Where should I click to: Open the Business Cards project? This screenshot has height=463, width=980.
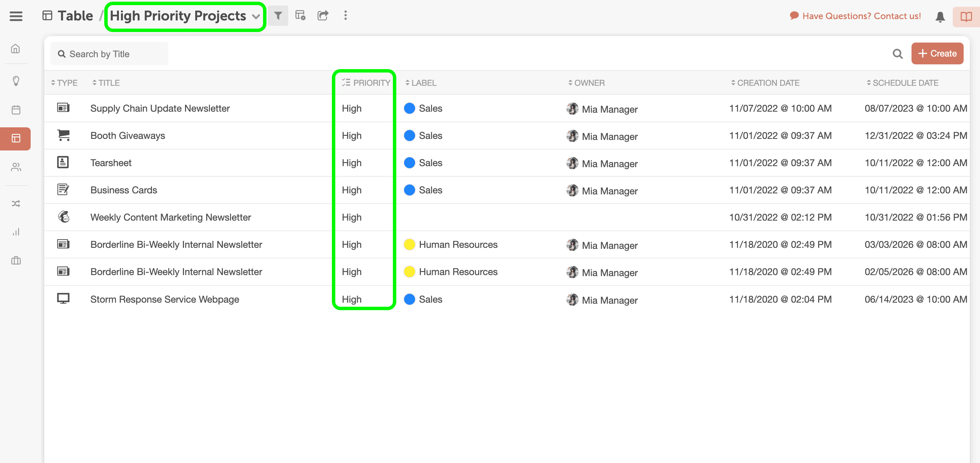pyautogui.click(x=124, y=190)
